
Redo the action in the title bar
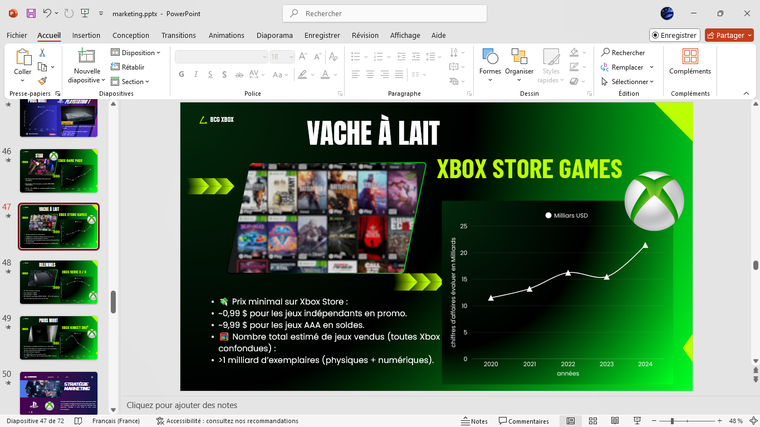(x=69, y=14)
